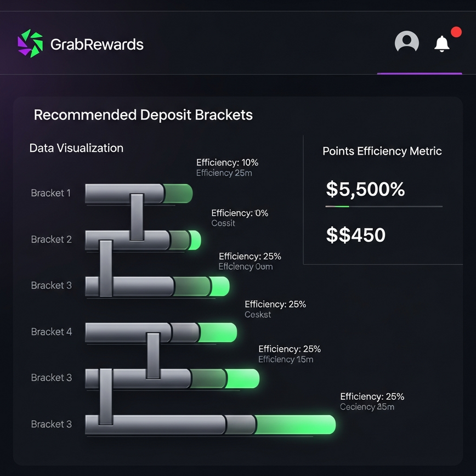Open the user profile avatar icon
Image resolution: width=476 pixels, height=476 pixels.
point(406,42)
